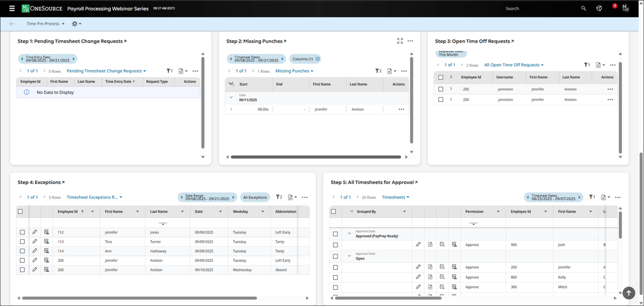The height and width of the screenshot is (306, 644).
Task: Click the Step 4 horizontal scrollbar
Action: point(139,298)
